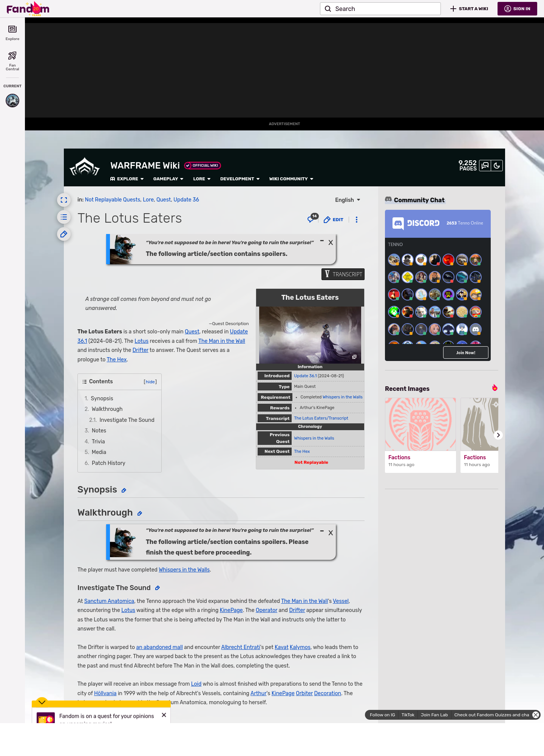Follow The Man in the Wall intro link

[222, 341]
